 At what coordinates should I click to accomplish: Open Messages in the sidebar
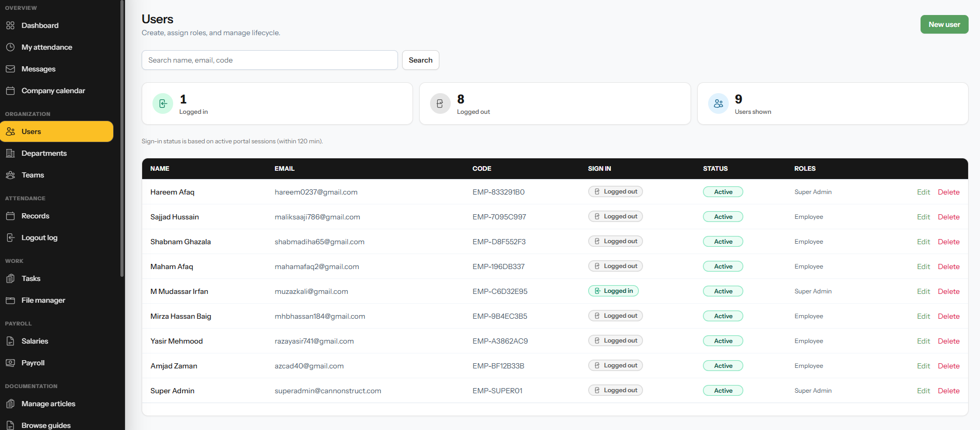click(x=57, y=69)
